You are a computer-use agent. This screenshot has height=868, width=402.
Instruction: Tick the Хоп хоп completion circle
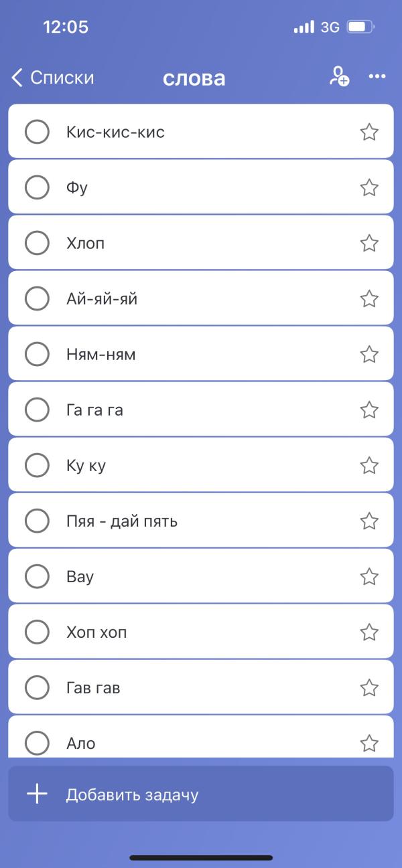(x=37, y=632)
